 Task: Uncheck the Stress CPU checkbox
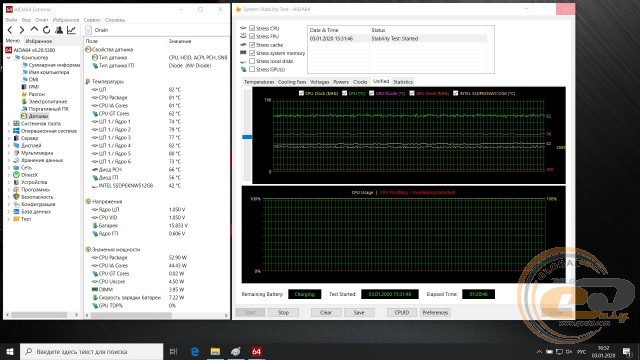252,28
